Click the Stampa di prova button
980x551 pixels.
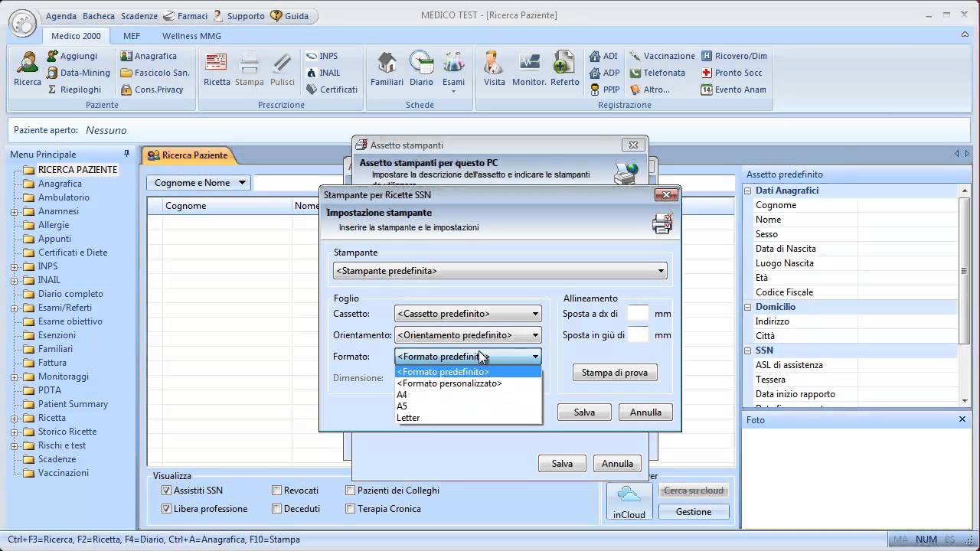(x=615, y=373)
